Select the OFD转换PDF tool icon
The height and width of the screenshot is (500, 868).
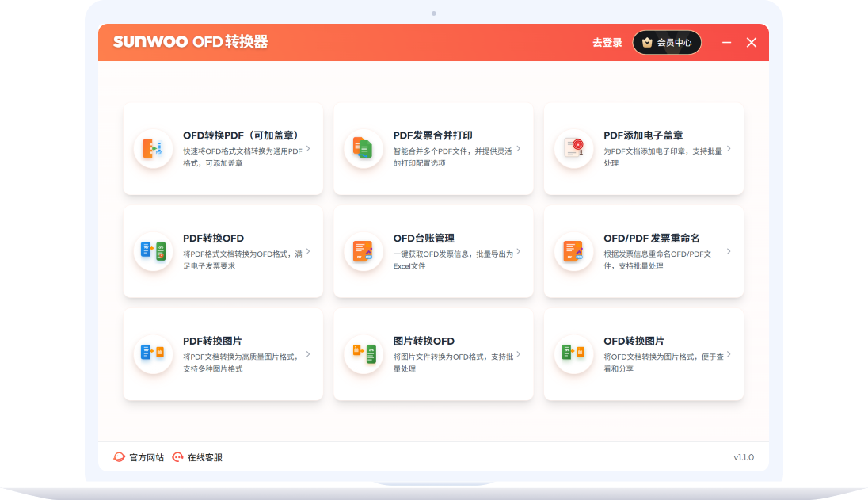[x=153, y=147]
